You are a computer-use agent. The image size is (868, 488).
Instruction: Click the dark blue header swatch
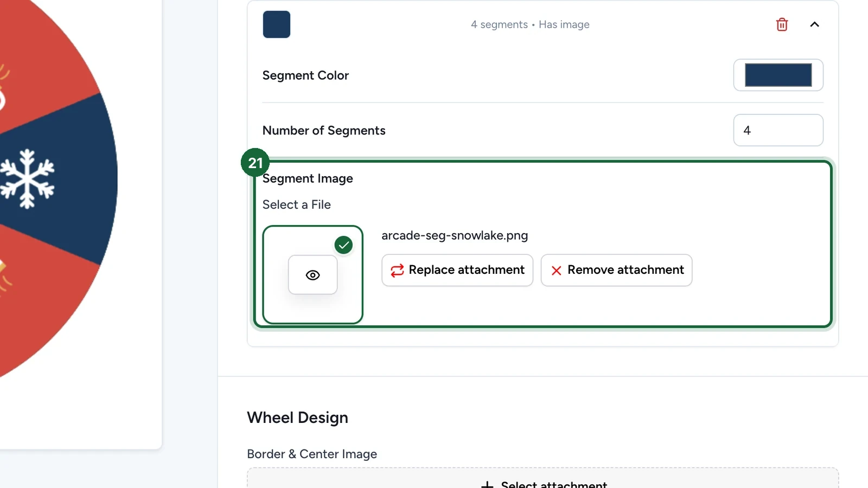point(277,24)
